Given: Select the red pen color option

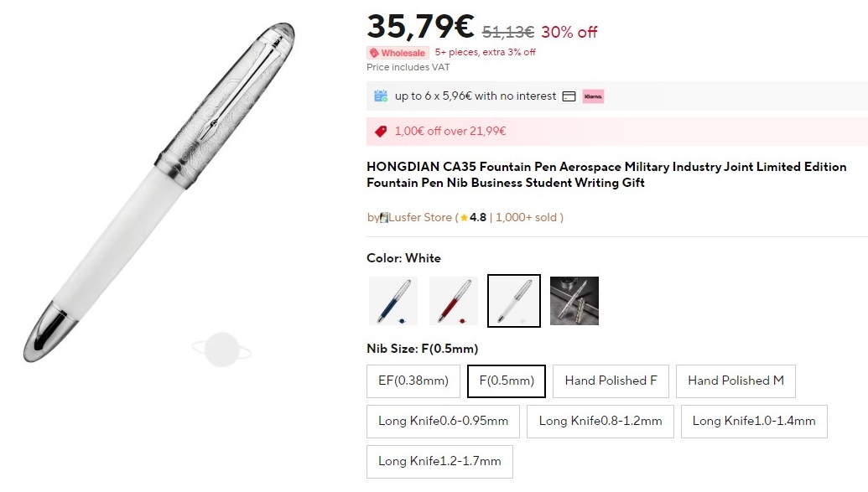Looking at the screenshot, I should tap(454, 301).
